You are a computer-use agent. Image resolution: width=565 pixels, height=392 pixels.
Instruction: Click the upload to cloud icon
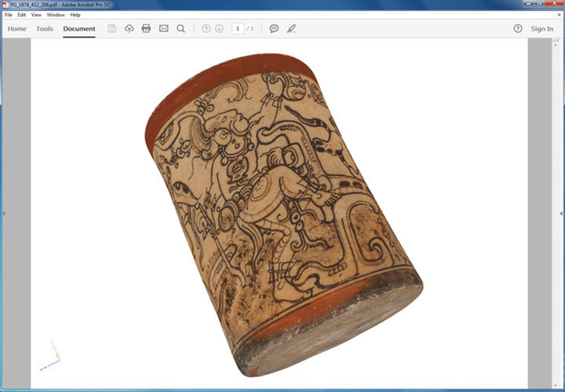coord(129,29)
